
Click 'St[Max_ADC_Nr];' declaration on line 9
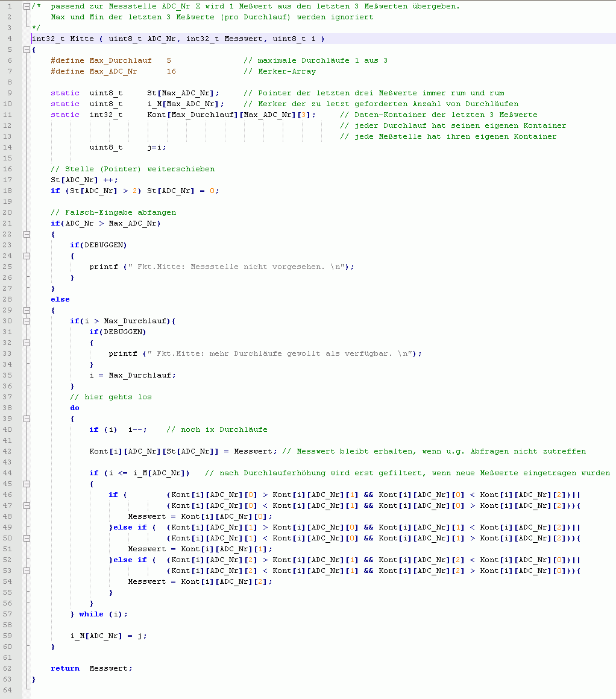(x=183, y=93)
